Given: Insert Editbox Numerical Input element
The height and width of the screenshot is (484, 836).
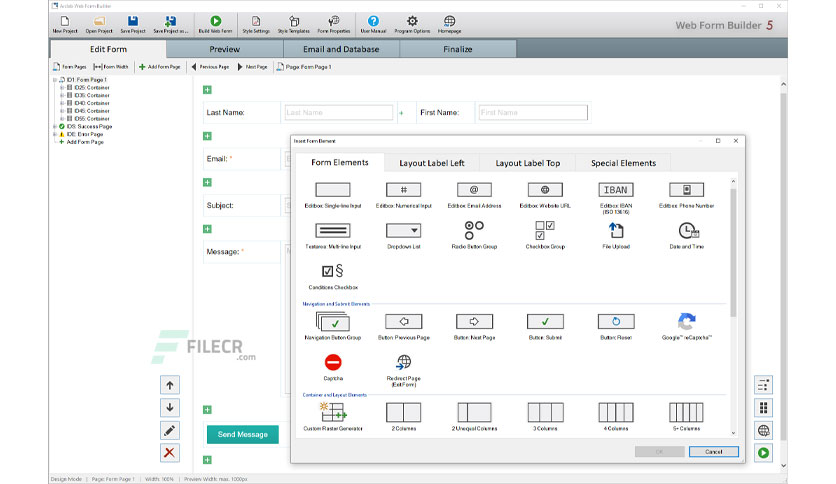Looking at the screenshot, I should [x=404, y=195].
